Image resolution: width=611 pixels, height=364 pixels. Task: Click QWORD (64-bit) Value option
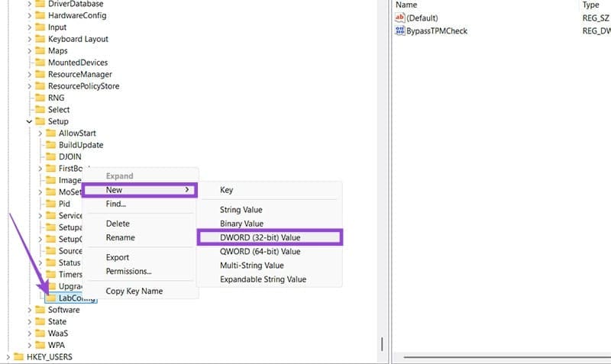click(260, 251)
